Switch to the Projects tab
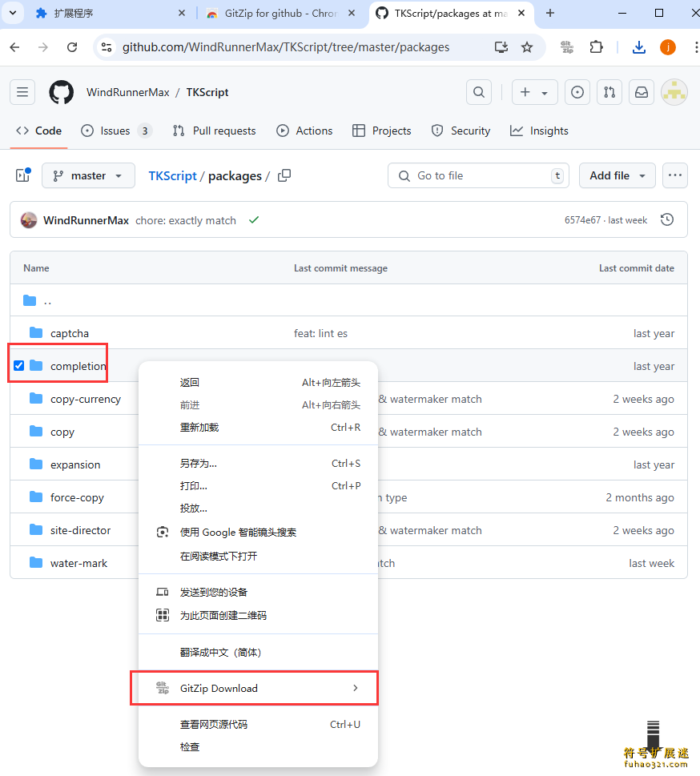700x776 pixels. [x=382, y=131]
